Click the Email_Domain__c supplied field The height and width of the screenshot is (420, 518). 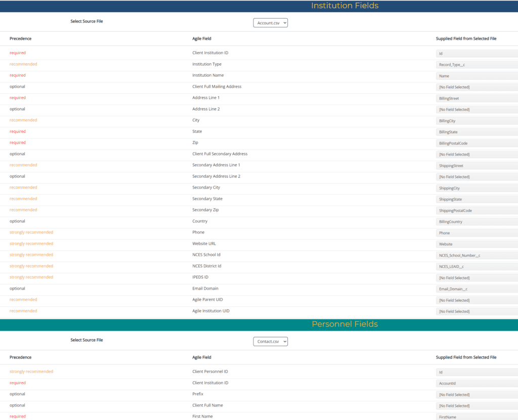coord(477,289)
